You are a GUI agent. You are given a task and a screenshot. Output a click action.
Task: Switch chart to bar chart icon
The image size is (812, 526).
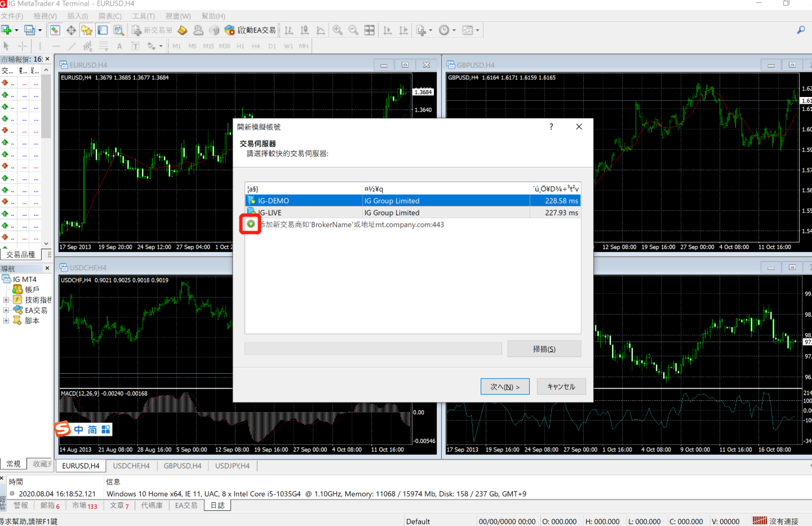(289, 30)
